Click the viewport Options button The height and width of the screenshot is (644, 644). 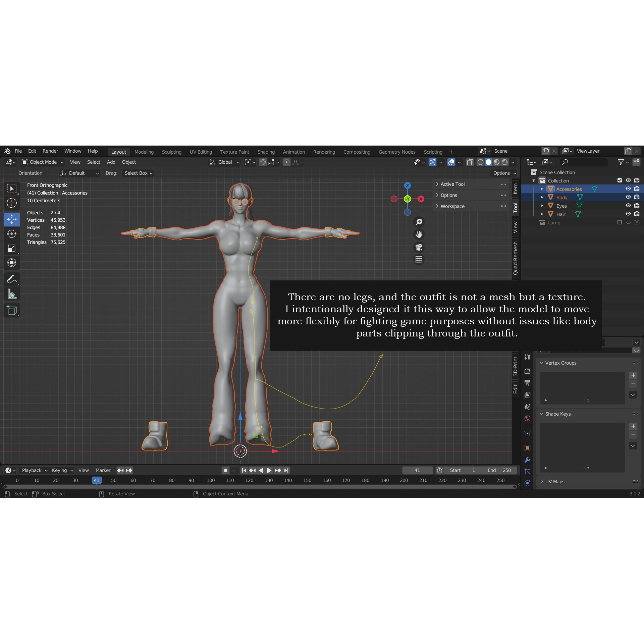(x=504, y=173)
